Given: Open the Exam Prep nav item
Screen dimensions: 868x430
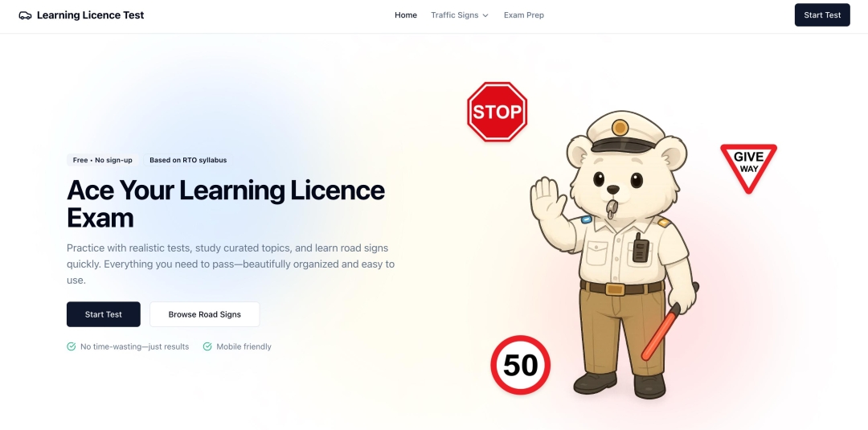Looking at the screenshot, I should [x=524, y=15].
